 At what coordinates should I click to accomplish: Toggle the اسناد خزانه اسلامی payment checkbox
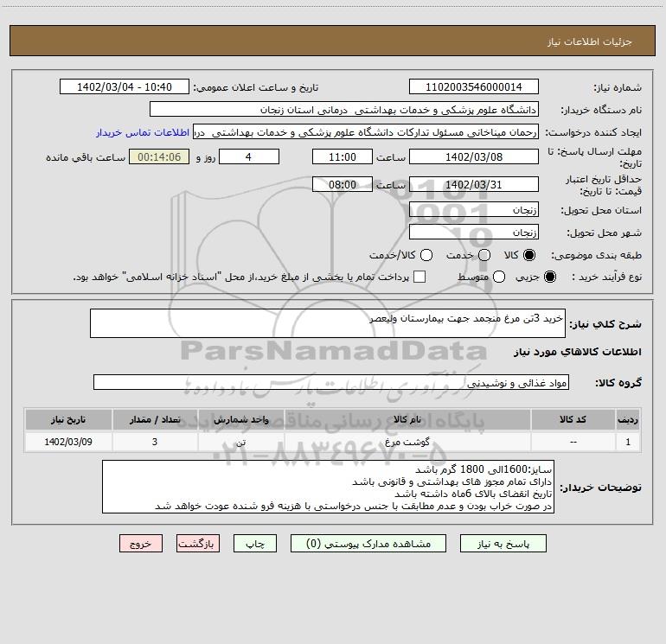419,277
